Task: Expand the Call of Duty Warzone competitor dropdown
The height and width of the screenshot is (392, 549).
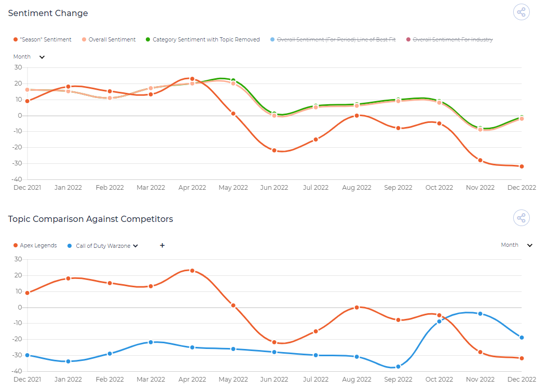Action: [135, 246]
